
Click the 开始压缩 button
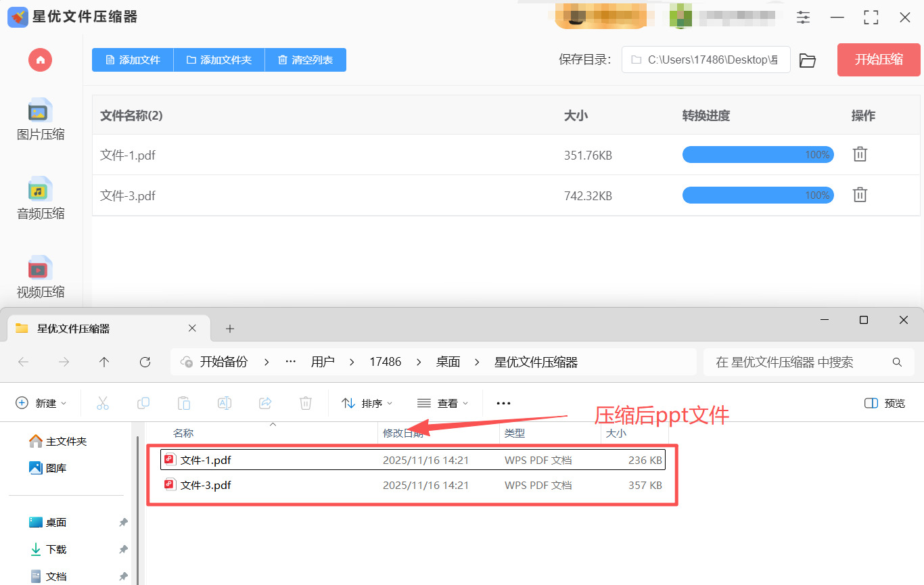pos(879,60)
